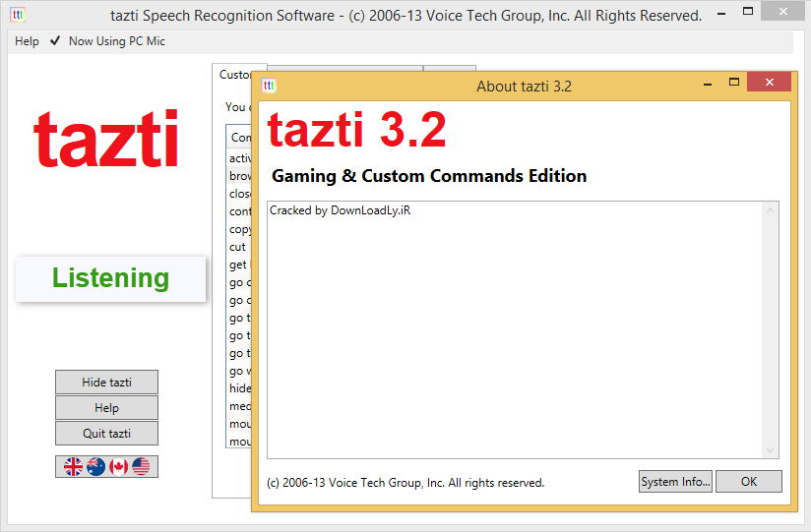The width and height of the screenshot is (811, 532).
Task: Open Help from the left panel button
Action: point(106,408)
